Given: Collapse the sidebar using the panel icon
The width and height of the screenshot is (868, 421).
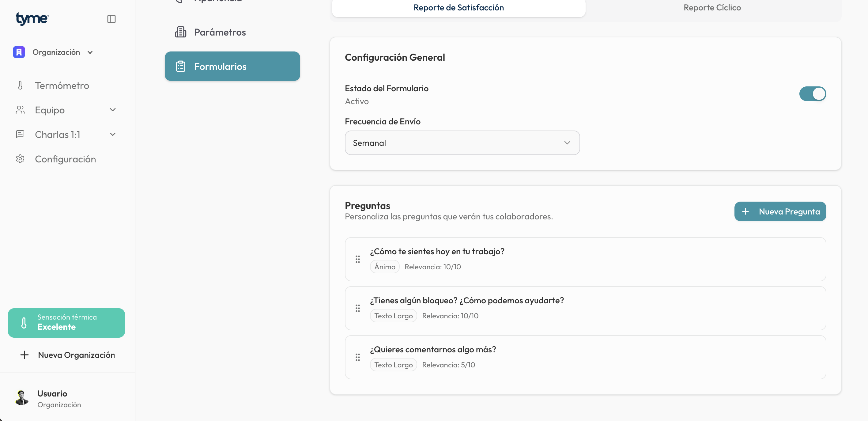Looking at the screenshot, I should pos(111,19).
